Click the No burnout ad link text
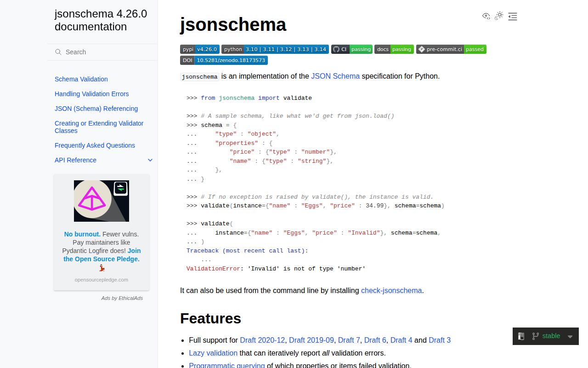 [x=82, y=234]
